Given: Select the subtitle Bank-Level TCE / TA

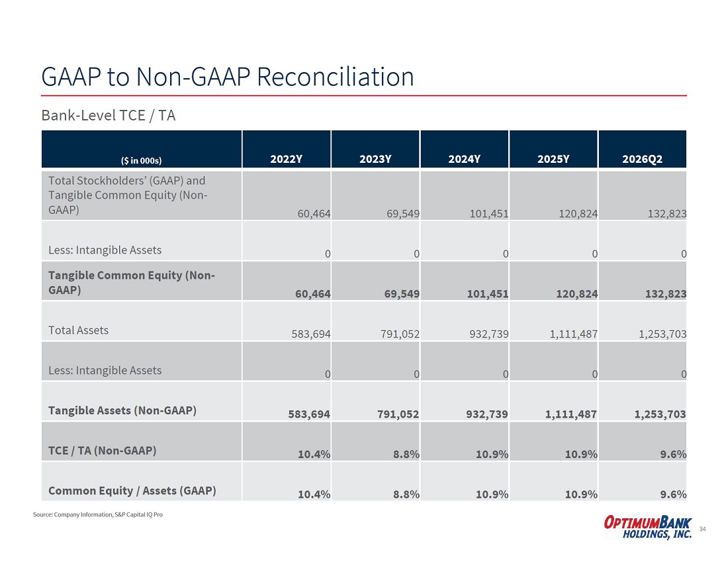Looking at the screenshot, I should pos(109,115).
